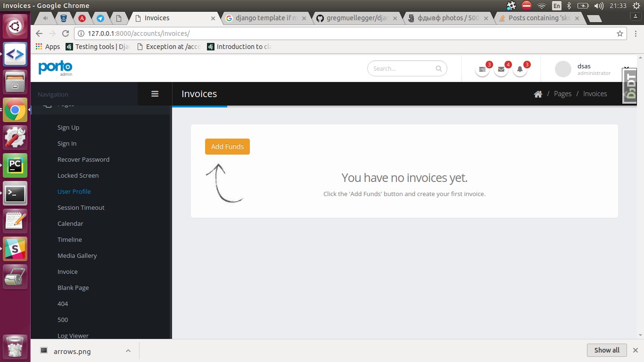
Task: Open Locked Screen sidebar item
Action: pos(78,175)
